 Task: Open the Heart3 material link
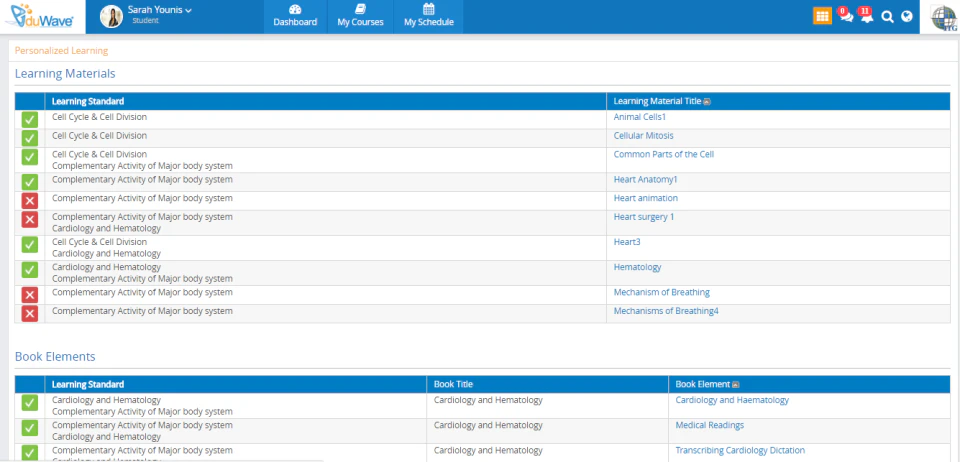click(627, 242)
